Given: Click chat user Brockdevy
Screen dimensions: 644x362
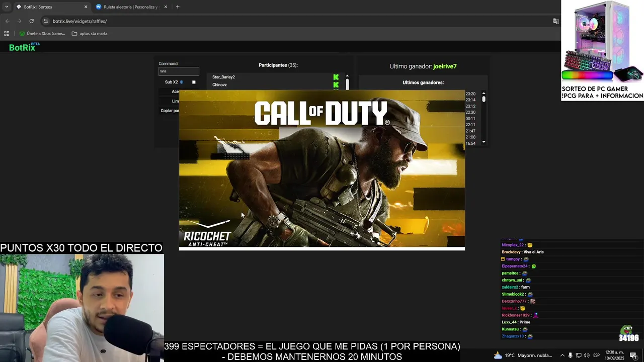Looking at the screenshot, I should (511, 252).
